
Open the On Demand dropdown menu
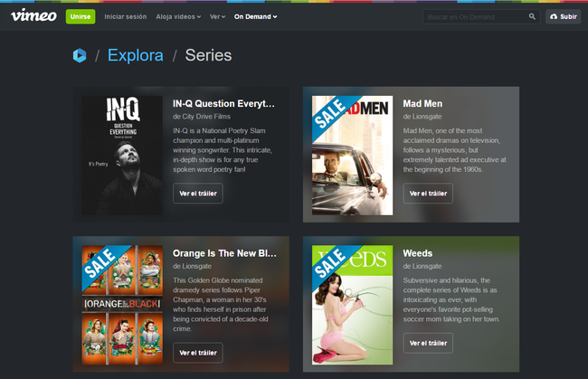pyautogui.click(x=255, y=16)
